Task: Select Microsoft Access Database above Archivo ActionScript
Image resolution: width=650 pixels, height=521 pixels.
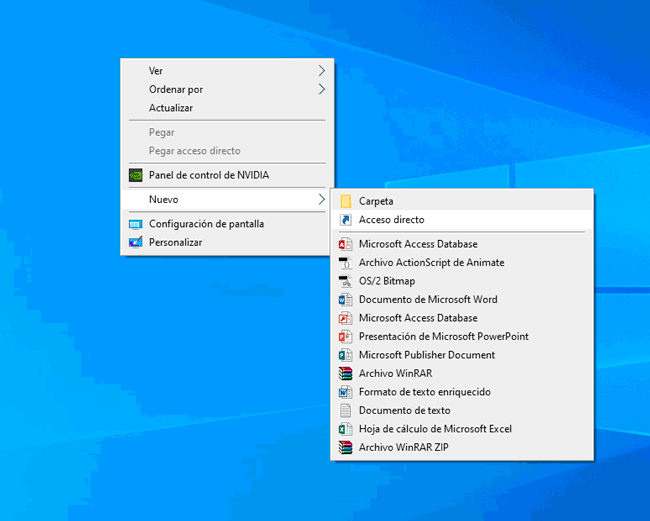Action: coord(462,244)
